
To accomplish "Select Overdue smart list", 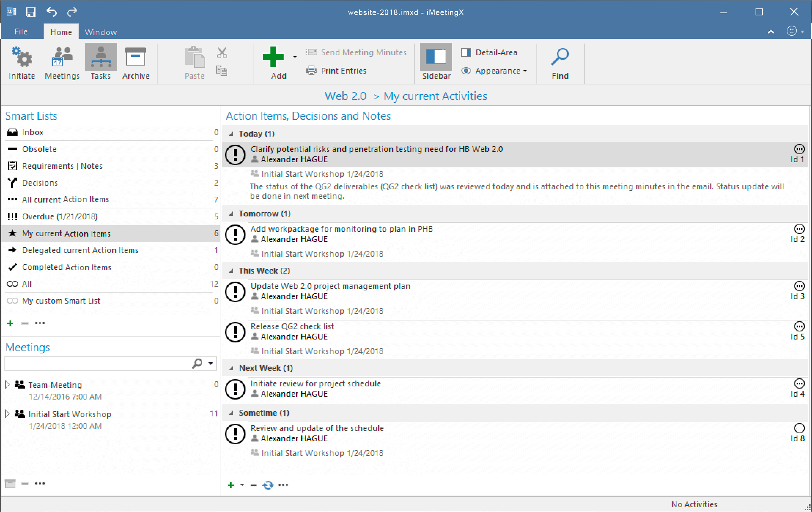I will coord(60,216).
